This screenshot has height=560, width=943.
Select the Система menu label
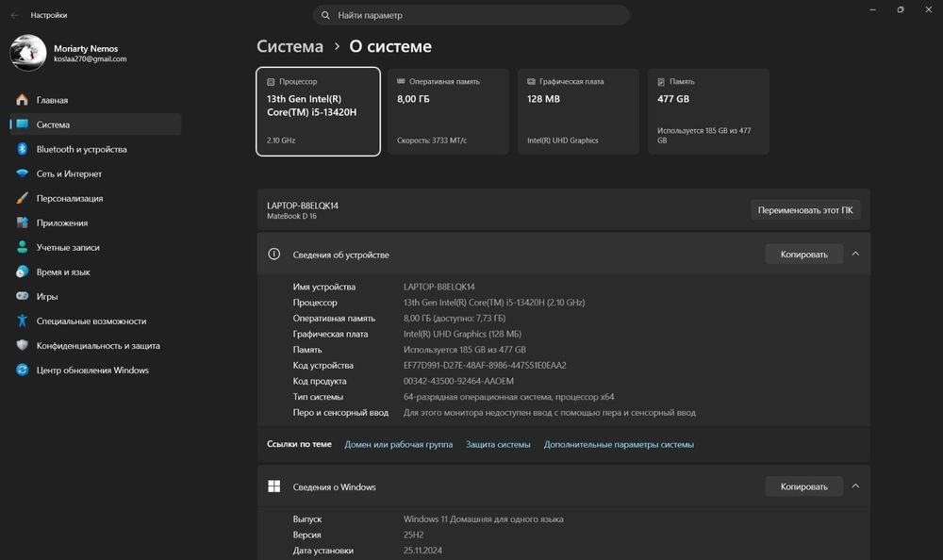tap(53, 125)
